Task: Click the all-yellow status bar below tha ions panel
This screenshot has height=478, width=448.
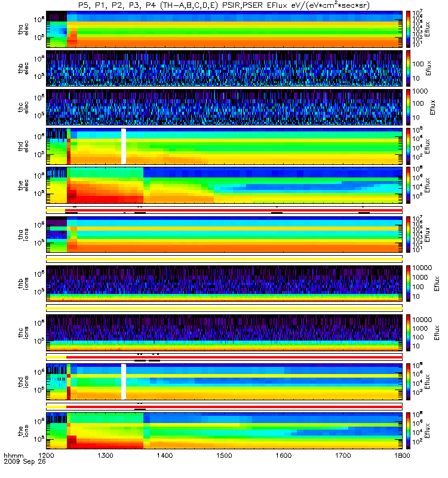Action: click(x=225, y=259)
